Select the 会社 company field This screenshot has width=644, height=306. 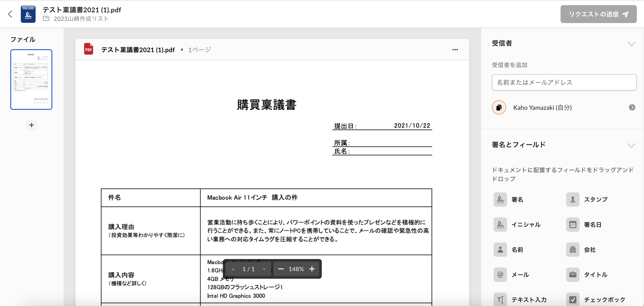[x=581, y=249]
